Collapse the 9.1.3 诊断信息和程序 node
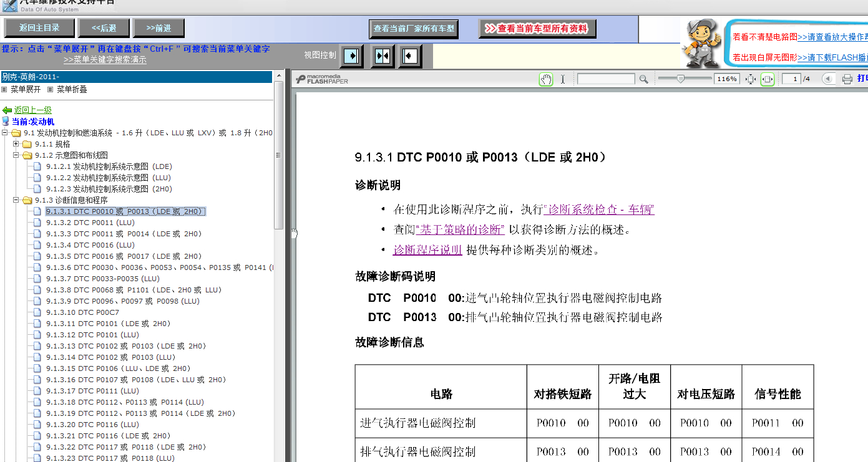Viewport: 868px width, 462px height. click(x=16, y=200)
